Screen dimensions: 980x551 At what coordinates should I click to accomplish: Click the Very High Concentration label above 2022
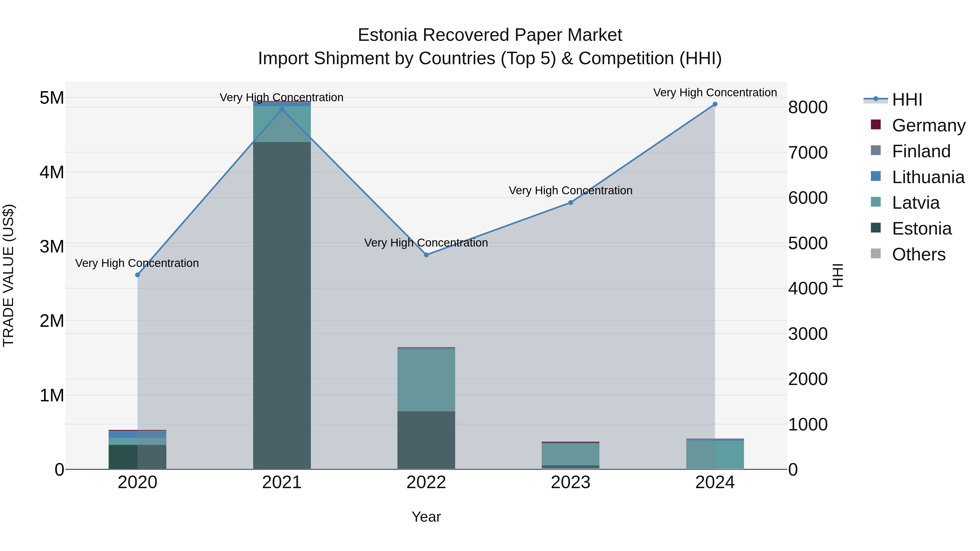coord(426,243)
